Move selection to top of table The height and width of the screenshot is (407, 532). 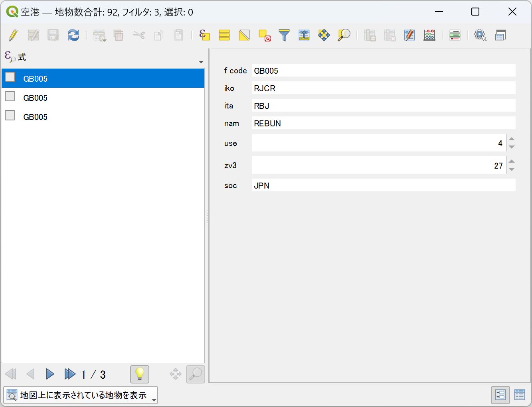pos(304,35)
